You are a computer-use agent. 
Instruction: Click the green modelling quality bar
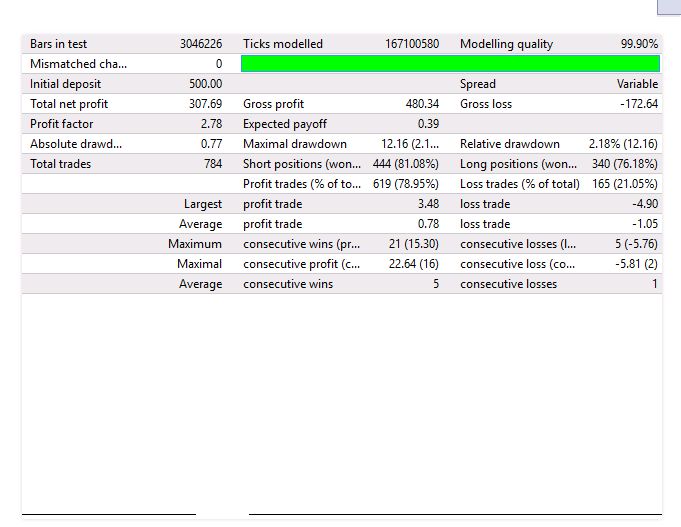[x=450, y=64]
